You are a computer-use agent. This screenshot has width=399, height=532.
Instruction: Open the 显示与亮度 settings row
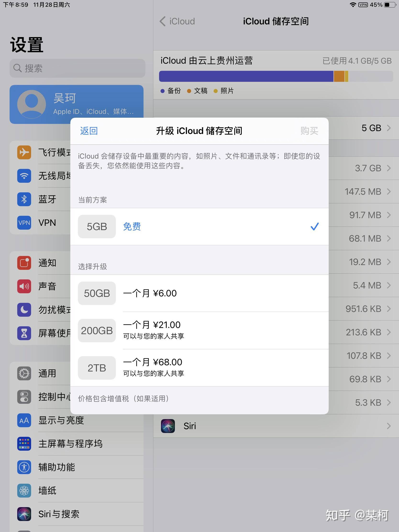click(x=77, y=420)
